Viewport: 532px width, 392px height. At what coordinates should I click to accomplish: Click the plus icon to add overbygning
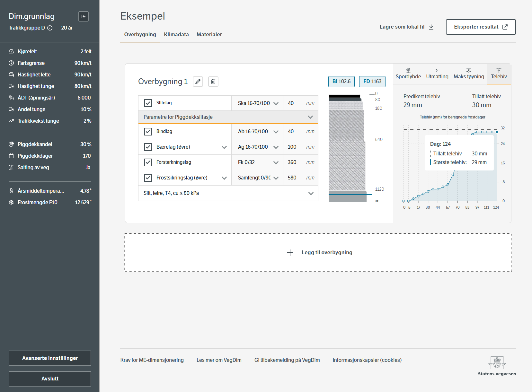coord(290,253)
